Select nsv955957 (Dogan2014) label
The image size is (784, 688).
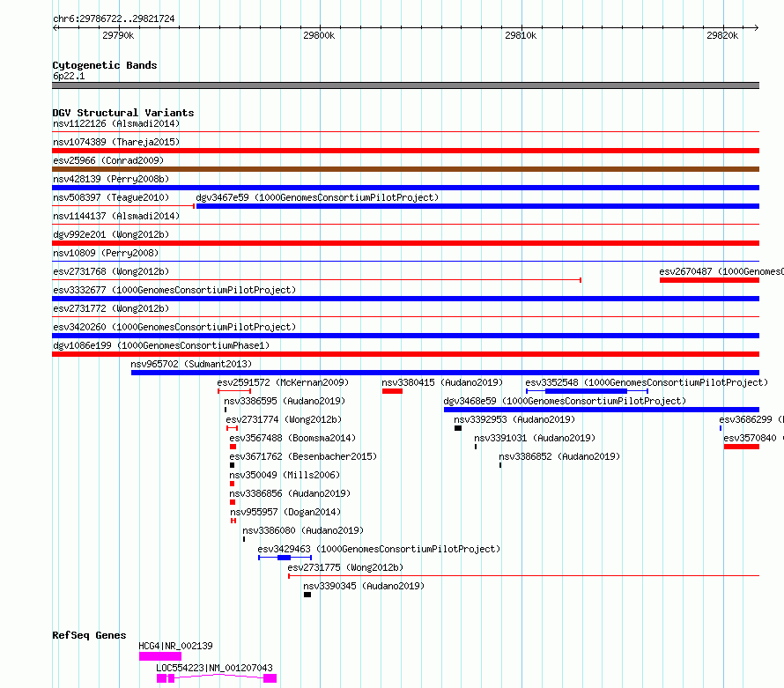point(285,512)
